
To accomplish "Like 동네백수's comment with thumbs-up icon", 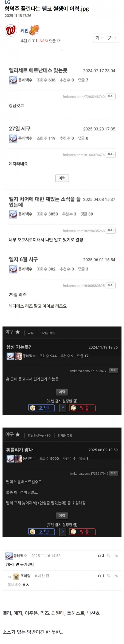I will pyautogui.click(x=99, y=555).
